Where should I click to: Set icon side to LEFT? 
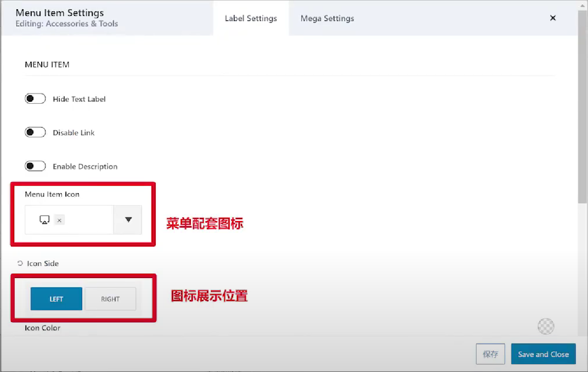[56, 299]
